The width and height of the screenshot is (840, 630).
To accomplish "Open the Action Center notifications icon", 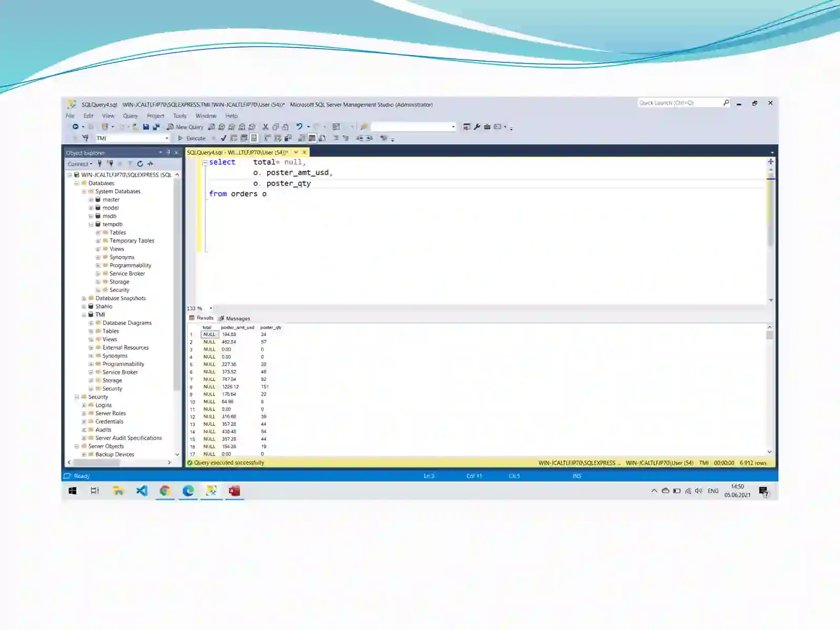I will pos(763,491).
